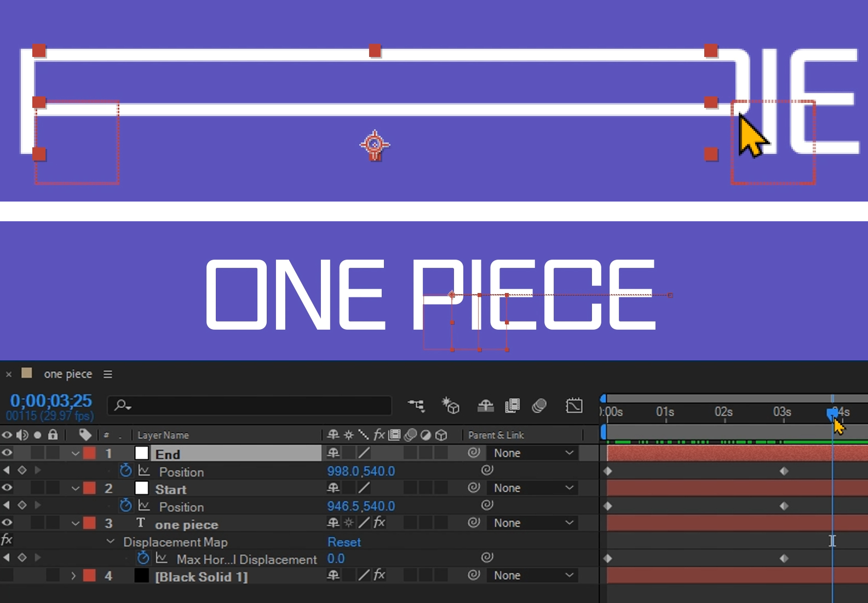Screen dimensions: 868x603
Task: Click the property pick whip on Max Horizontal Displacement
Action: click(x=487, y=558)
